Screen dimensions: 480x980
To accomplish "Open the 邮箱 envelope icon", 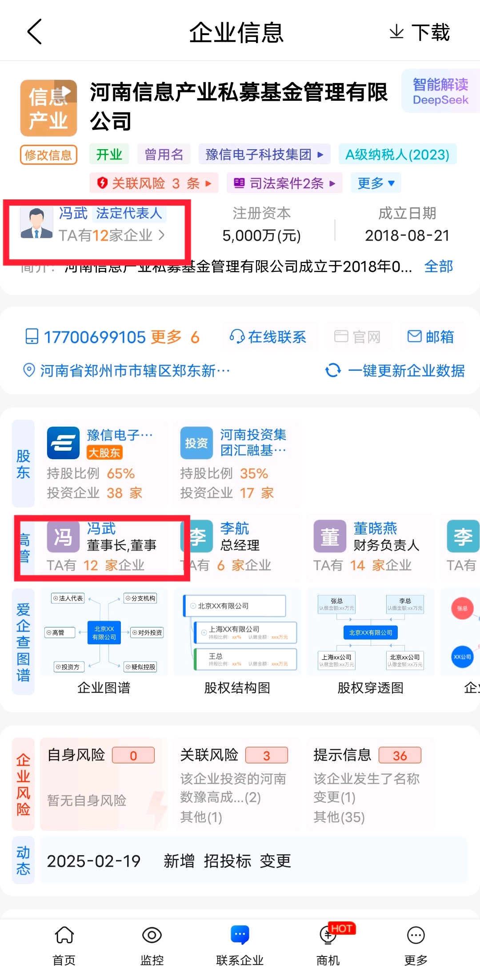I will click(x=414, y=336).
